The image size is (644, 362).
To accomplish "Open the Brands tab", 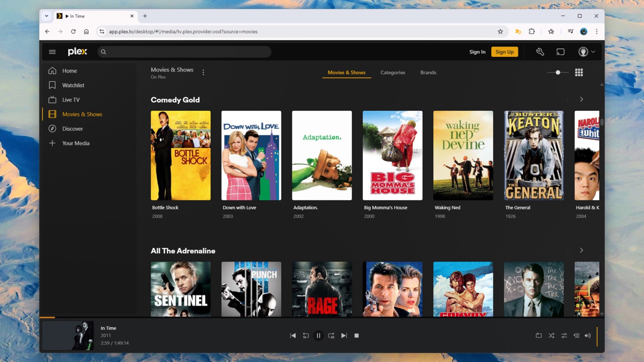I will [x=428, y=72].
